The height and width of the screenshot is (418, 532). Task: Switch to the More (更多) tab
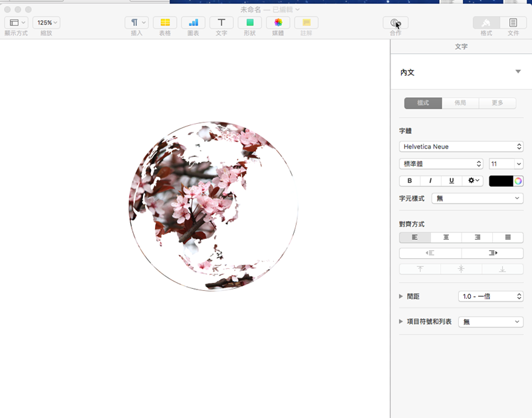[497, 103]
